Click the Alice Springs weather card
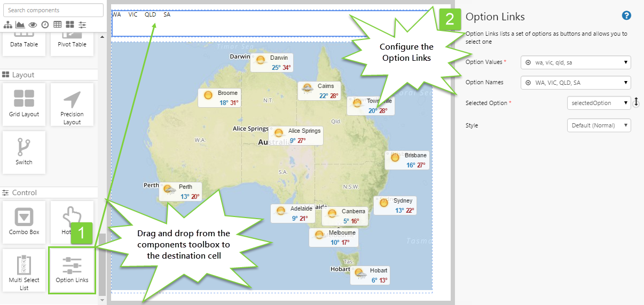The image size is (644, 305). pos(296,135)
